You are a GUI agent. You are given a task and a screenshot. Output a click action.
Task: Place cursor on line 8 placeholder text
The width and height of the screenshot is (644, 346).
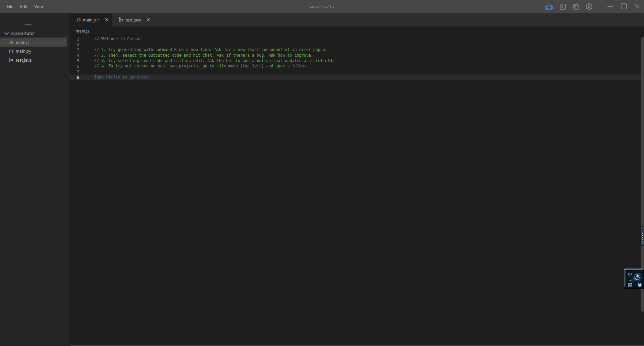[122, 77]
